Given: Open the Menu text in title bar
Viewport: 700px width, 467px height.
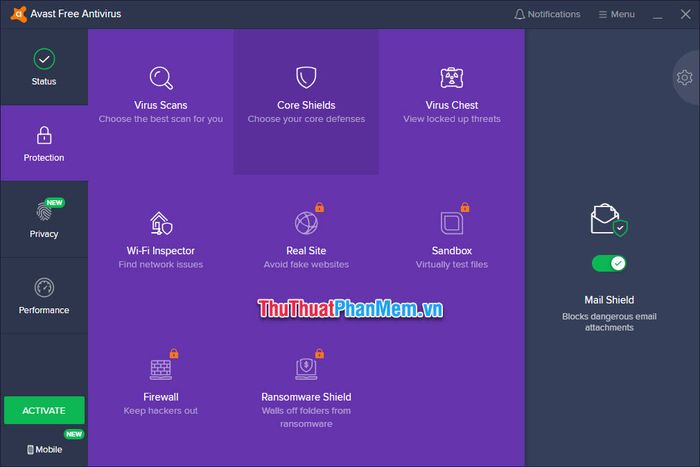Looking at the screenshot, I should click(623, 14).
